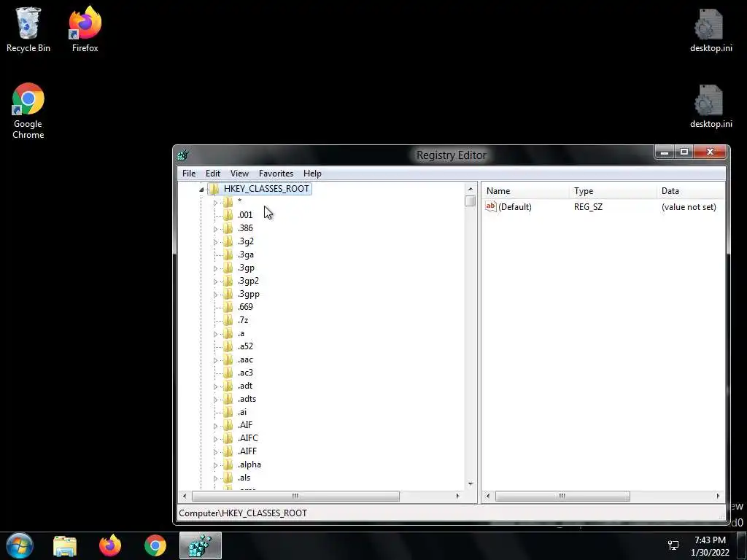This screenshot has height=560, width=747.
Task: Select the .als key label
Action: click(x=244, y=477)
